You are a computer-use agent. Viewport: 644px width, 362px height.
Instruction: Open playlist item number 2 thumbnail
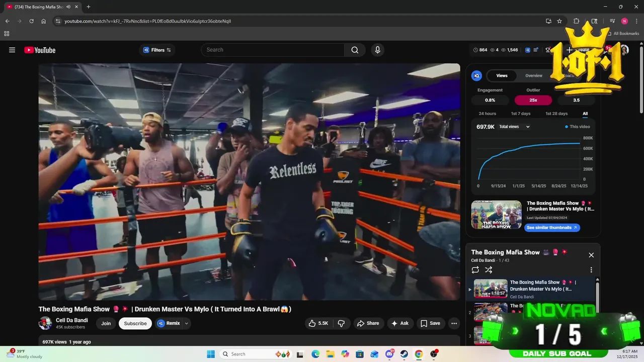(491, 312)
